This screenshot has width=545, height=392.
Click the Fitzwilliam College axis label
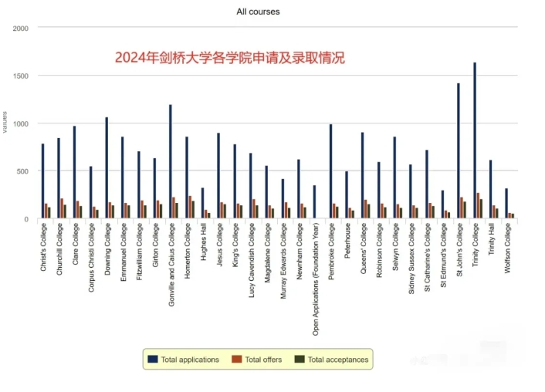(x=140, y=252)
